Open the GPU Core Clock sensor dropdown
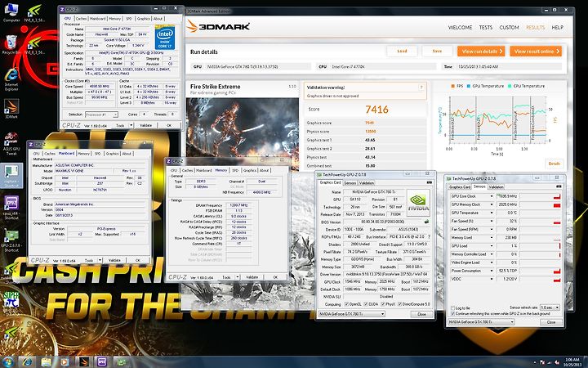The height and width of the screenshot is (368, 588). pos(492,196)
